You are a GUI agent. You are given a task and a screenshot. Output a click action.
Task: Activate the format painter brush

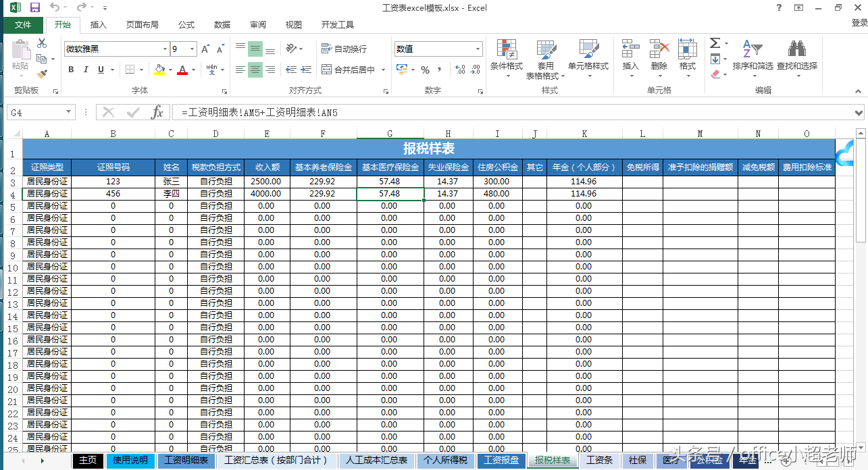coord(42,74)
